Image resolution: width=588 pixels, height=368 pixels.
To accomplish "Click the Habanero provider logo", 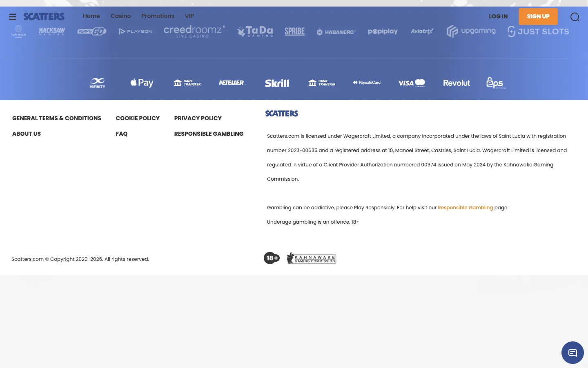I will point(336,32).
